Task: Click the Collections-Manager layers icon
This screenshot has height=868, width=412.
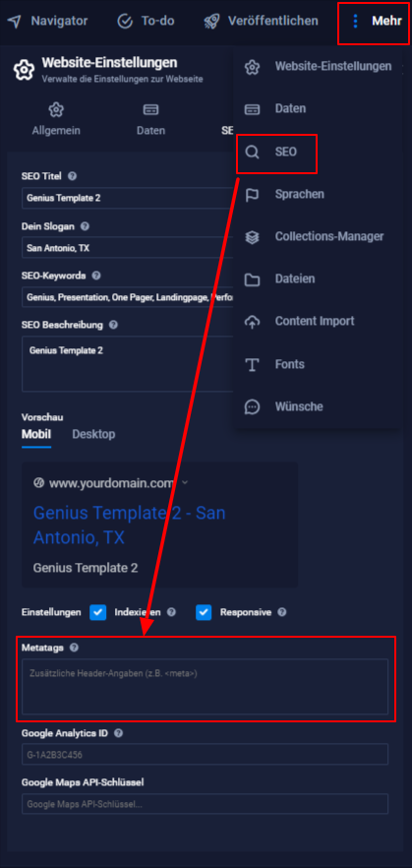Action: [x=252, y=237]
